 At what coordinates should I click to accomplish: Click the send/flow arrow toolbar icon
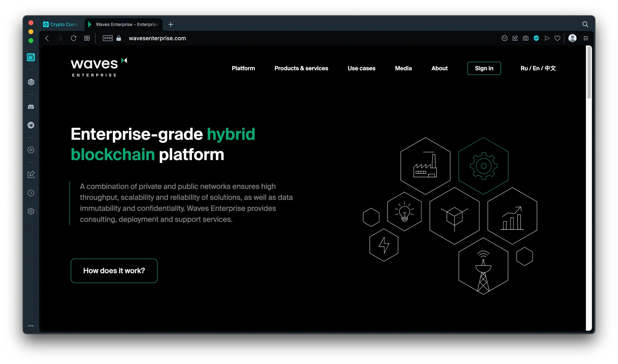(x=547, y=38)
